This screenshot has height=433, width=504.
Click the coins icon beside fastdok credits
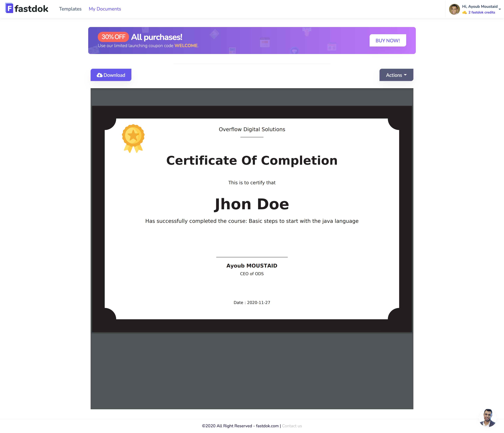tap(464, 12)
